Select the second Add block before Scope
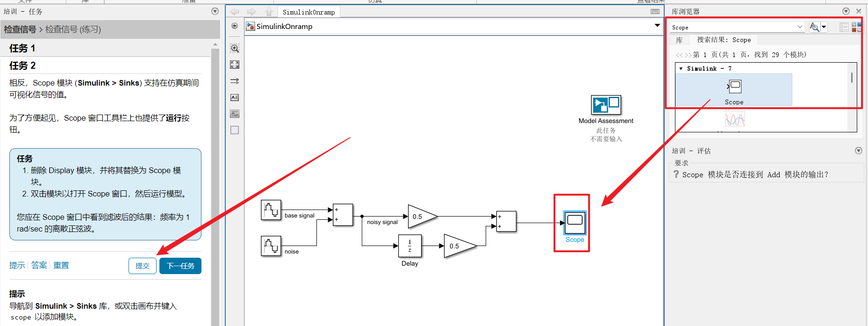 [x=506, y=221]
